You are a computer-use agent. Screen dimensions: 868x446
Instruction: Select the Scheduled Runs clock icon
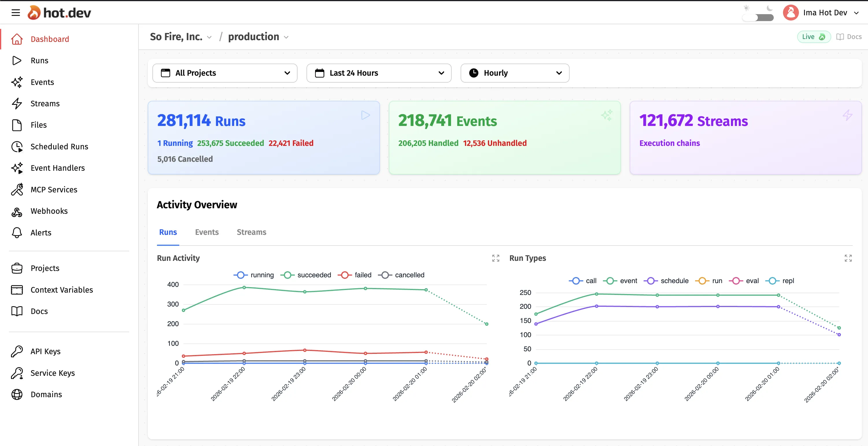click(x=17, y=146)
